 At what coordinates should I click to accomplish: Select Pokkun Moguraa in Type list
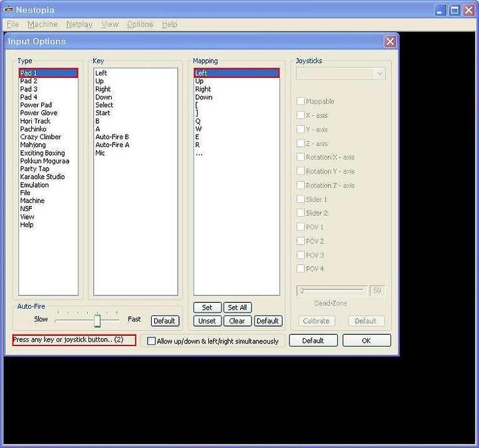(x=48, y=160)
